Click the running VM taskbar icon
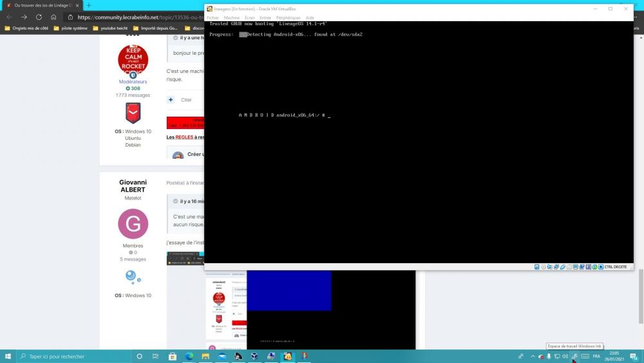 (287, 357)
